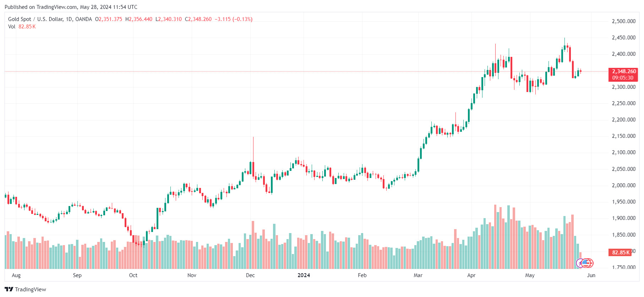Click the Jun label on the time axis
This screenshot has width=644, height=297.
click(591, 275)
